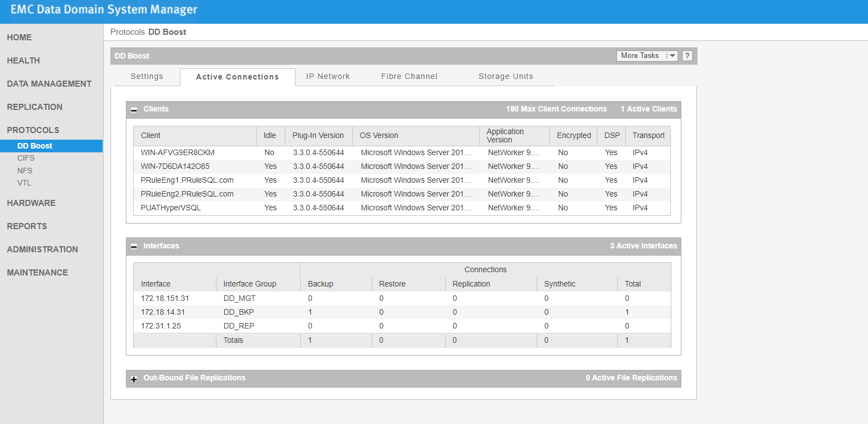Image resolution: width=868 pixels, height=424 pixels.
Task: Open the help question mark icon
Action: tap(687, 56)
